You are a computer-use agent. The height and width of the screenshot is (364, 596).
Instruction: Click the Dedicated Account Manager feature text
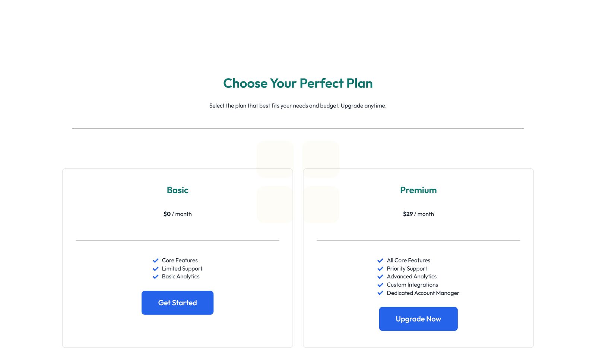423,293
